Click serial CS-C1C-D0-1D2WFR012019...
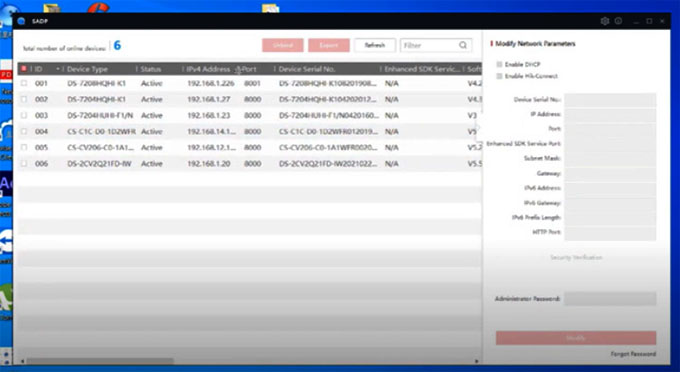The height and width of the screenshot is (372, 680). [328, 131]
